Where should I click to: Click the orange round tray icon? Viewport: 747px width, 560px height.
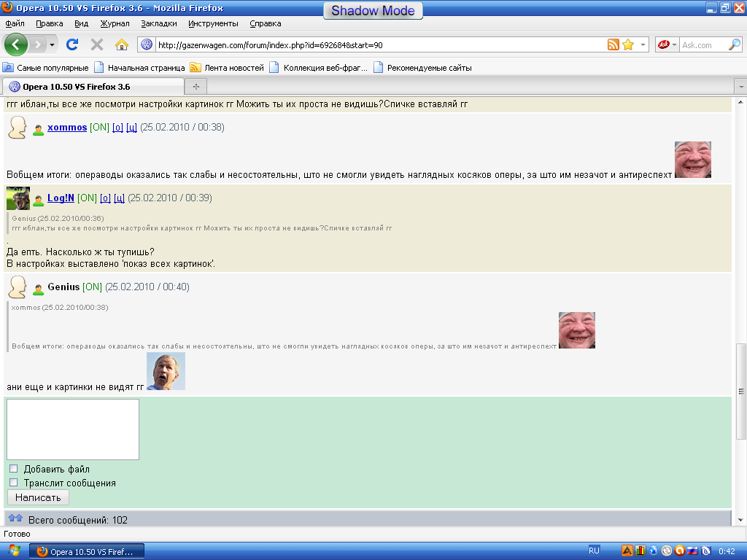(680, 551)
